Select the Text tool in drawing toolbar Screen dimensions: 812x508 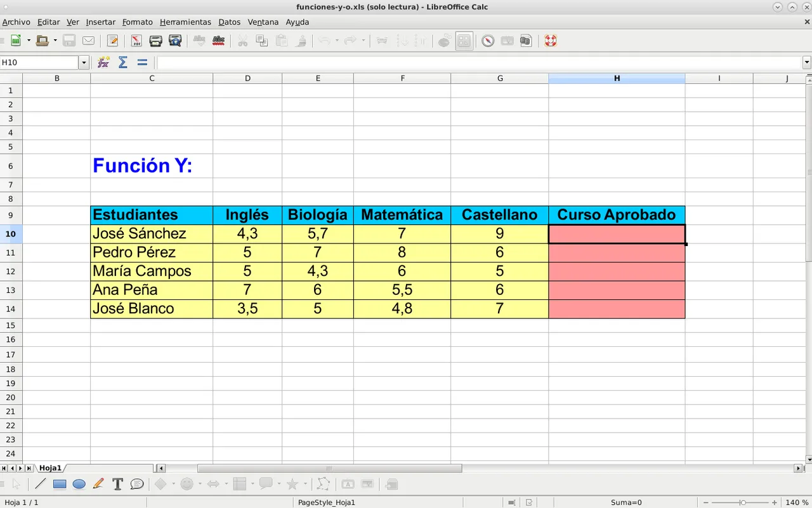point(117,485)
